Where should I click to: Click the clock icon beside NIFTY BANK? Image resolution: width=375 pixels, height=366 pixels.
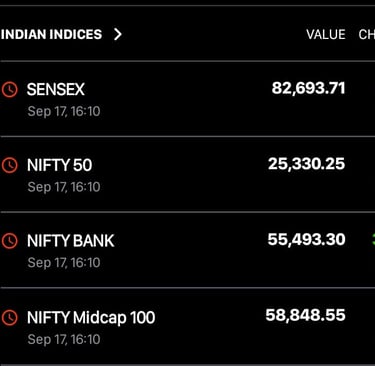(x=10, y=241)
